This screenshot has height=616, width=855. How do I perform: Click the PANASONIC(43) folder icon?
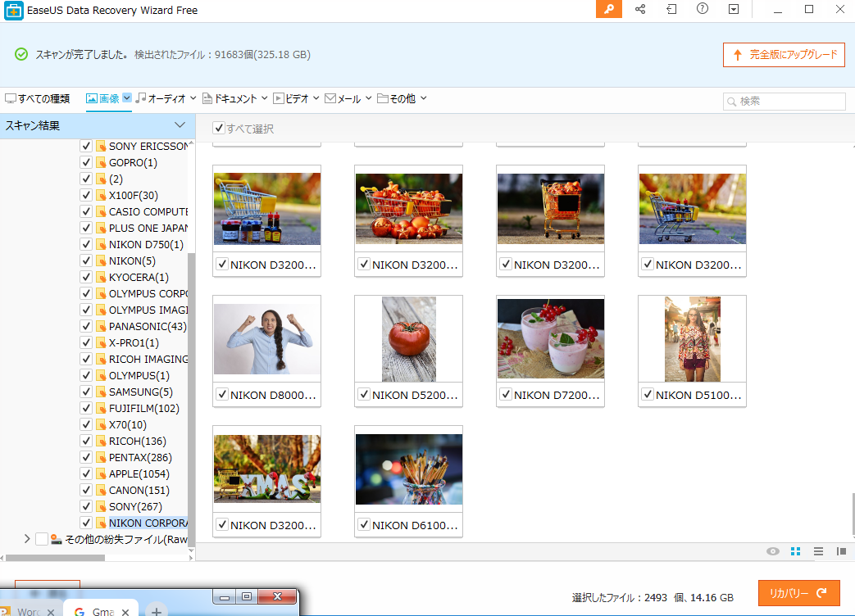(100, 326)
